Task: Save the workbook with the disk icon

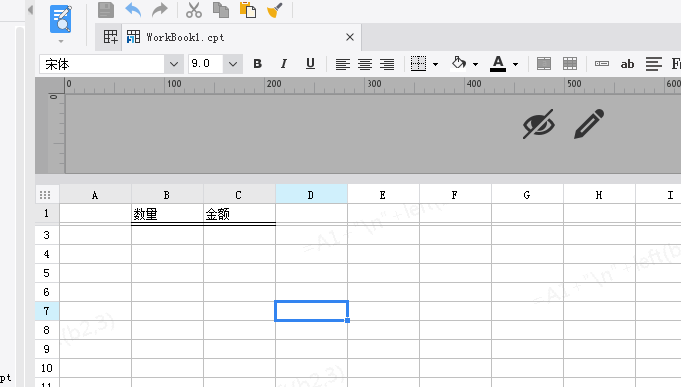Action: point(106,10)
